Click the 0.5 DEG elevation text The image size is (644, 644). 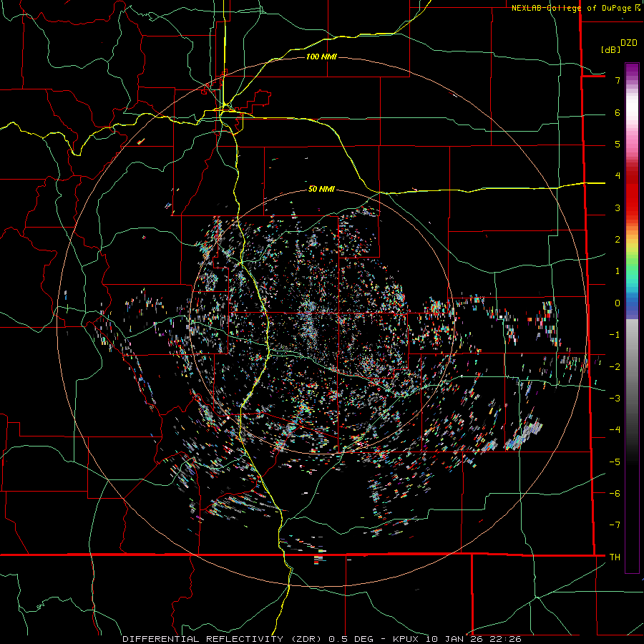351,639
